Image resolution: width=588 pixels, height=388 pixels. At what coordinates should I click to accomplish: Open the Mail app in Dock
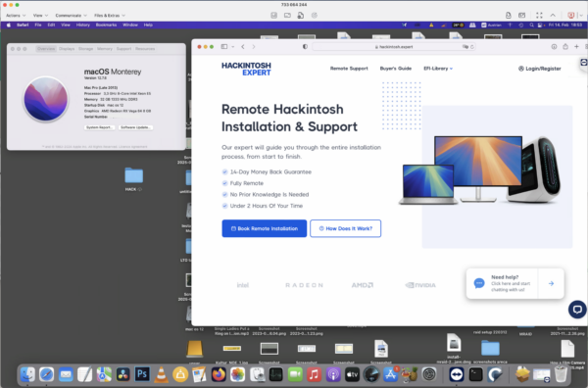tap(66, 374)
